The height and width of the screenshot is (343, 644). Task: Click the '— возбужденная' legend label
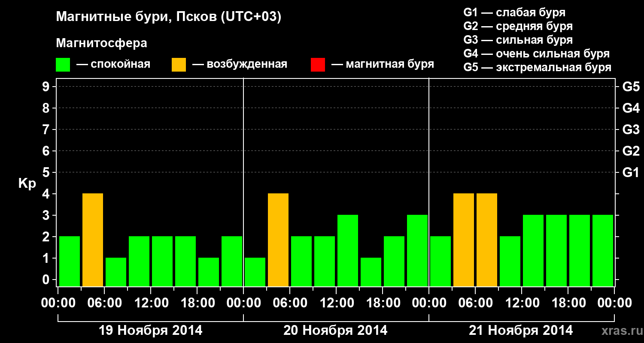point(240,64)
